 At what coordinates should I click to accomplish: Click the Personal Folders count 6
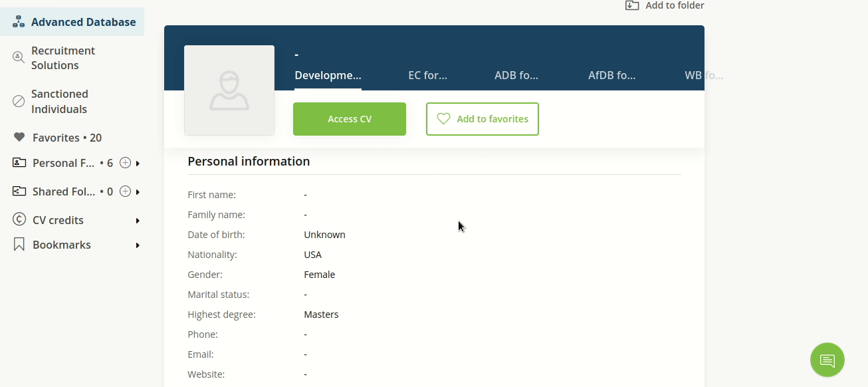110,163
